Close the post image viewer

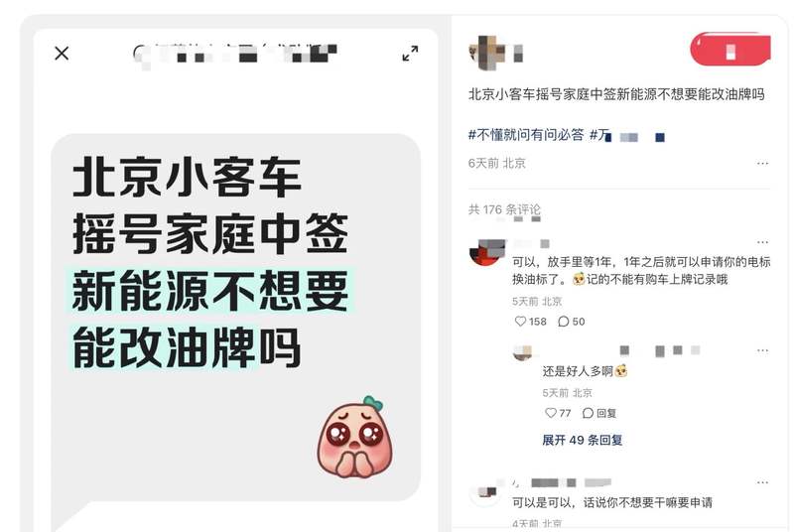(x=62, y=54)
